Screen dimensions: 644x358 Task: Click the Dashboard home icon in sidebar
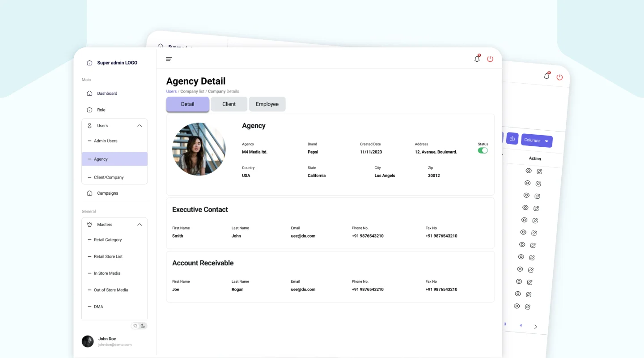pos(89,94)
